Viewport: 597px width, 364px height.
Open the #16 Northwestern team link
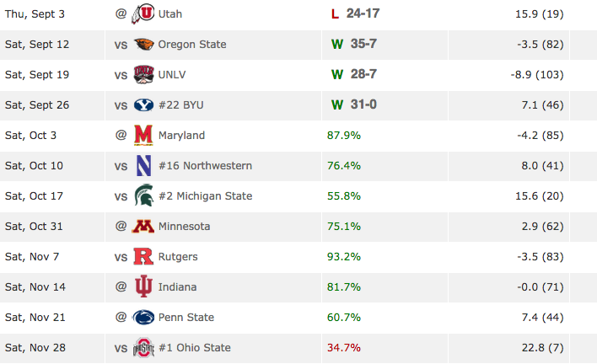[205, 165]
